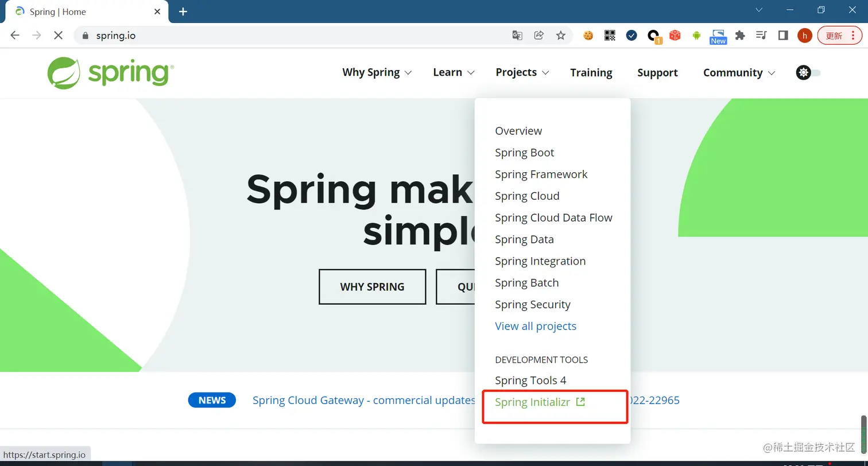Image resolution: width=868 pixels, height=466 pixels.
Task: Open the blue checkmark extension icon
Action: coord(631,36)
